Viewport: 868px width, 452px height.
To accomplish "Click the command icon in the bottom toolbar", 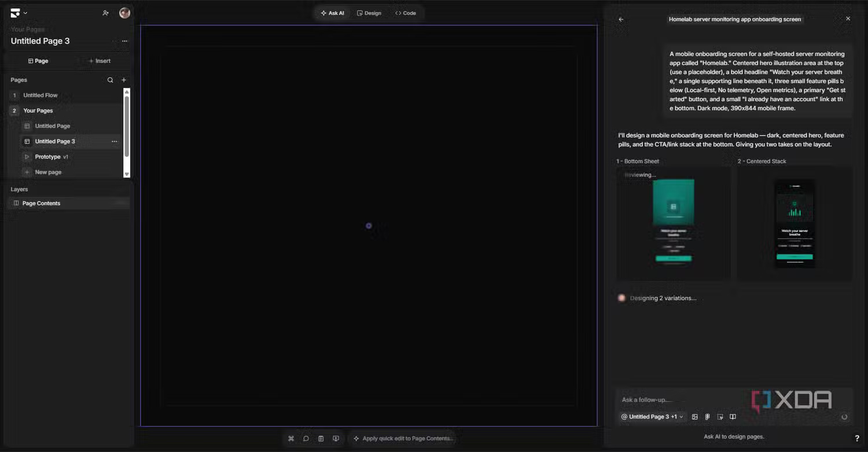I will tap(291, 439).
